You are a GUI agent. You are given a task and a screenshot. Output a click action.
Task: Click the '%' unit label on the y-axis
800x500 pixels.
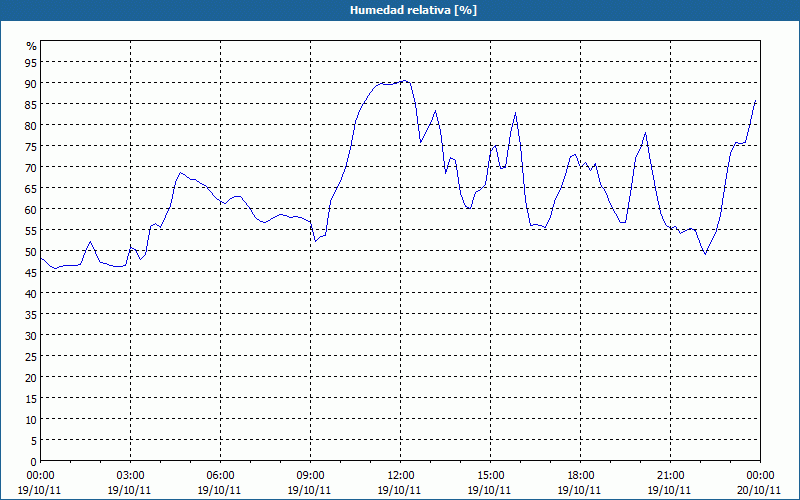pos(32,46)
